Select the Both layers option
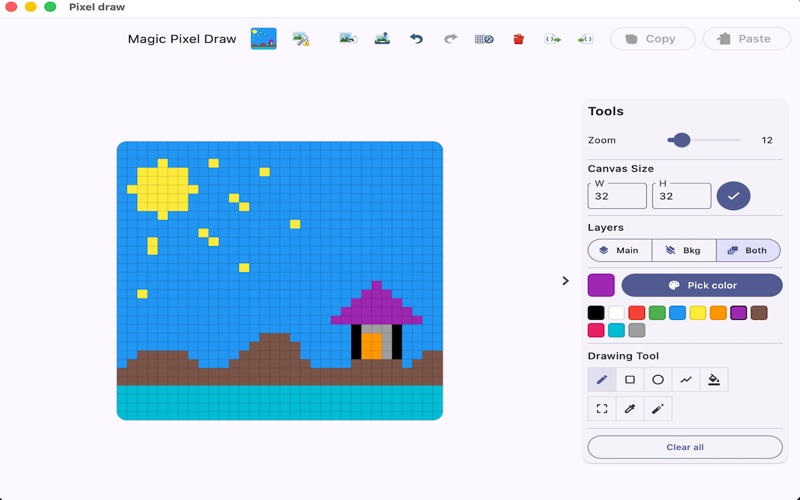 (748, 251)
